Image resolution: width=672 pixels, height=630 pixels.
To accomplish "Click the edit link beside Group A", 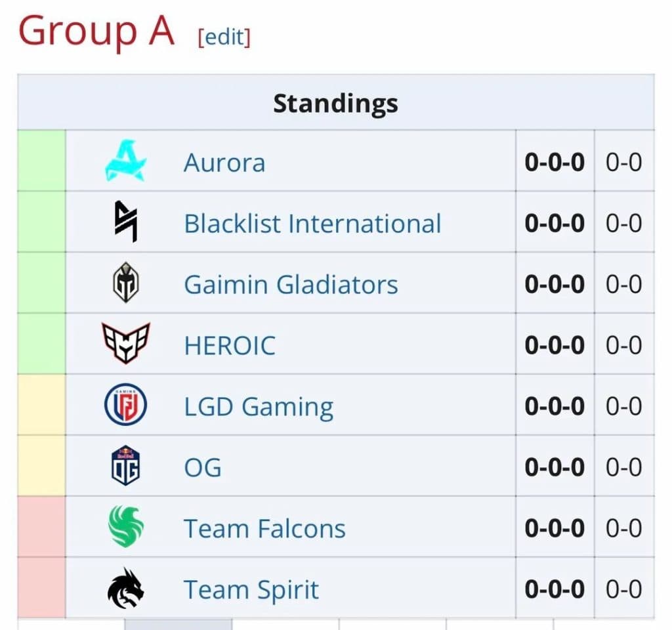I will [x=225, y=38].
